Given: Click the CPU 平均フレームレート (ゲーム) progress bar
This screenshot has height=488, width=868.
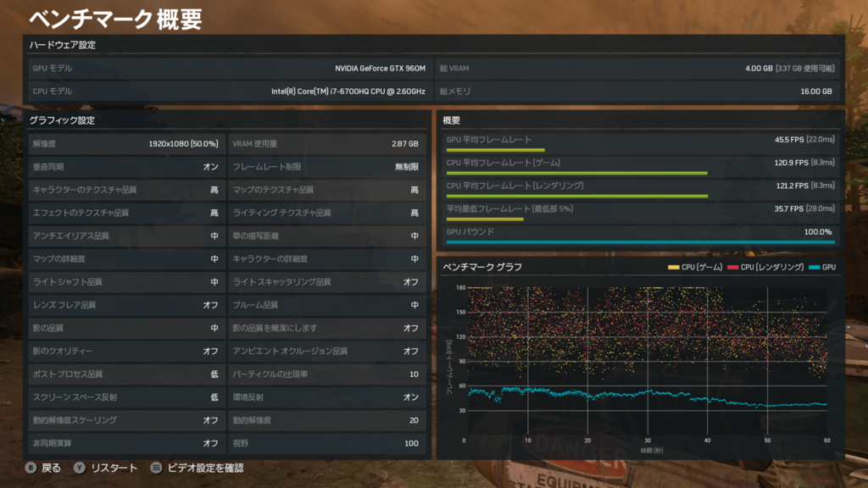Looking at the screenshot, I should pyautogui.click(x=576, y=173).
